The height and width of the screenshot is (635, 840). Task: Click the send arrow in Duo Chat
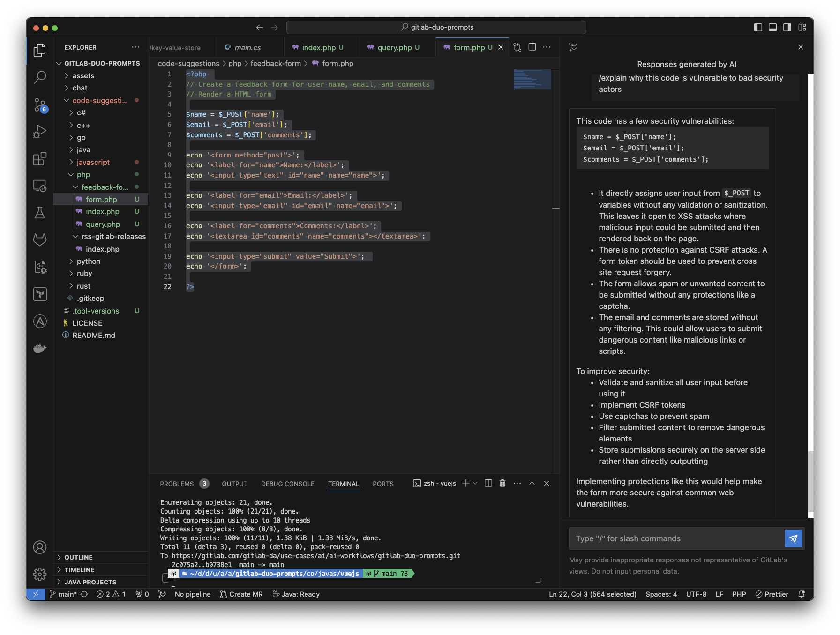tap(793, 538)
